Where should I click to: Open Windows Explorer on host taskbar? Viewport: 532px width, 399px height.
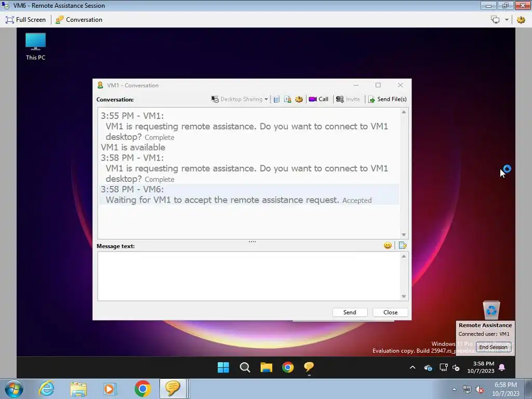pos(78,389)
